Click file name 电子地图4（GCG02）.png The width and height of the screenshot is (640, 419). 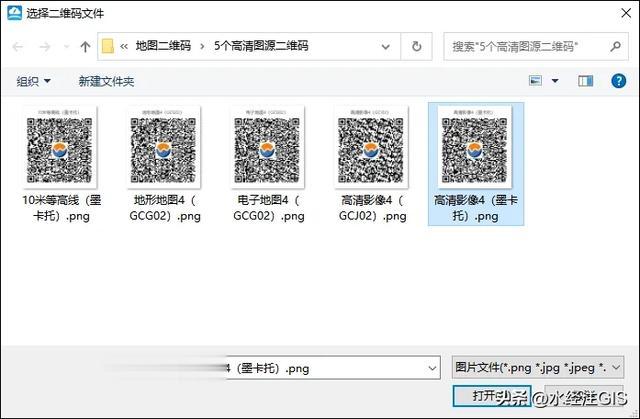click(x=269, y=208)
